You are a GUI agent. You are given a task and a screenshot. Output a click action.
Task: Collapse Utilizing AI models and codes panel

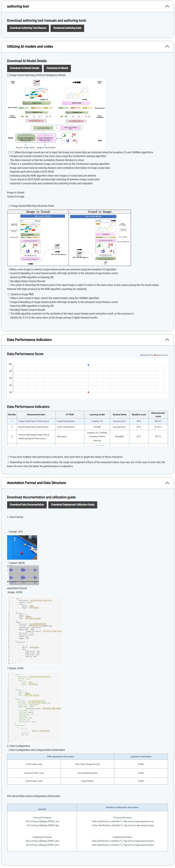[167, 47]
